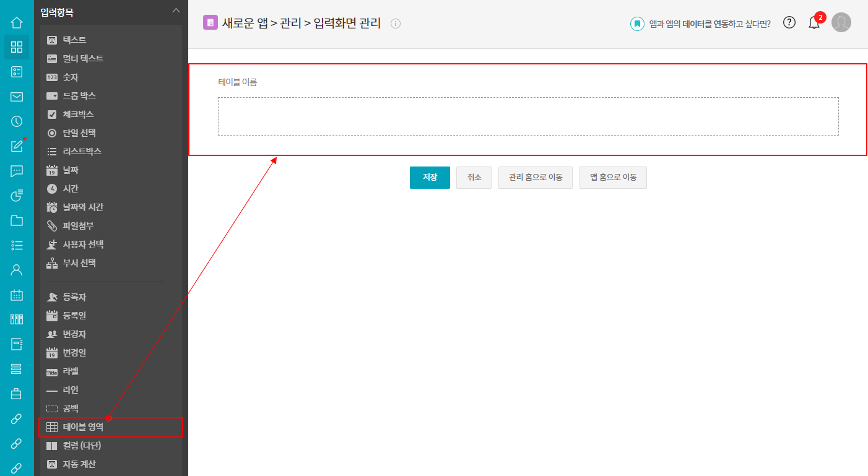Click the info icon beside page title
This screenshot has width=868, height=476.
tap(396, 24)
